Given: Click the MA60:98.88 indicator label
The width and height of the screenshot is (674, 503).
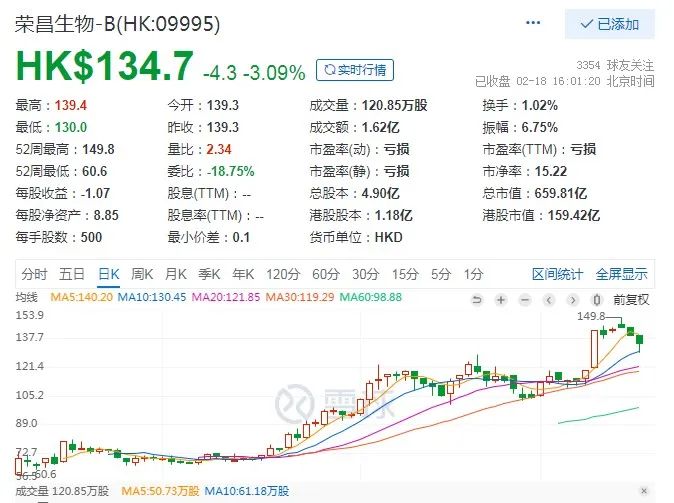Looking at the screenshot, I should 371,297.
